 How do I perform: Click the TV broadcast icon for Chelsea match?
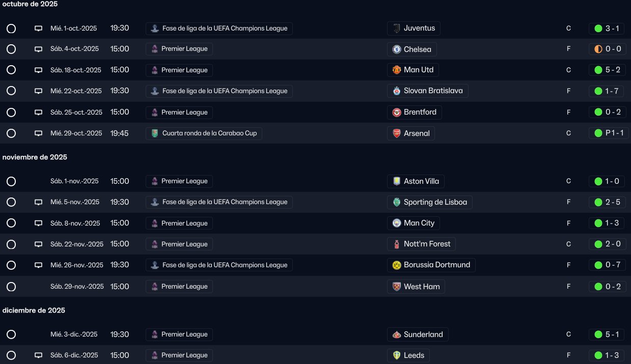coord(38,49)
